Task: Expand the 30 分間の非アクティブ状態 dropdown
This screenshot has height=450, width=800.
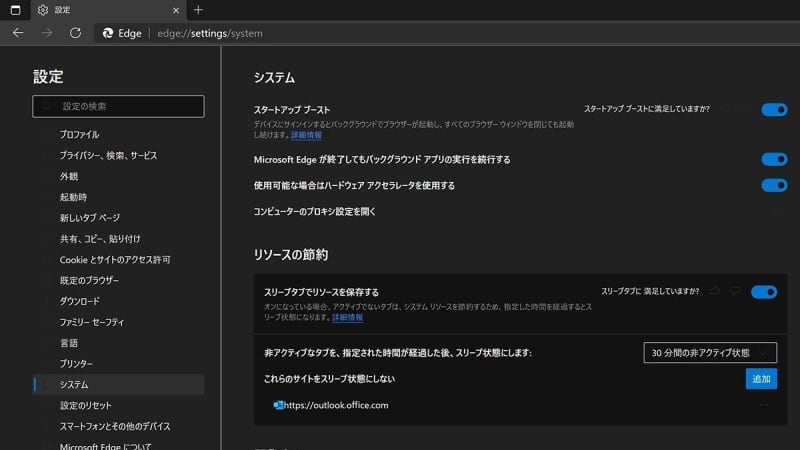Action: coord(710,352)
